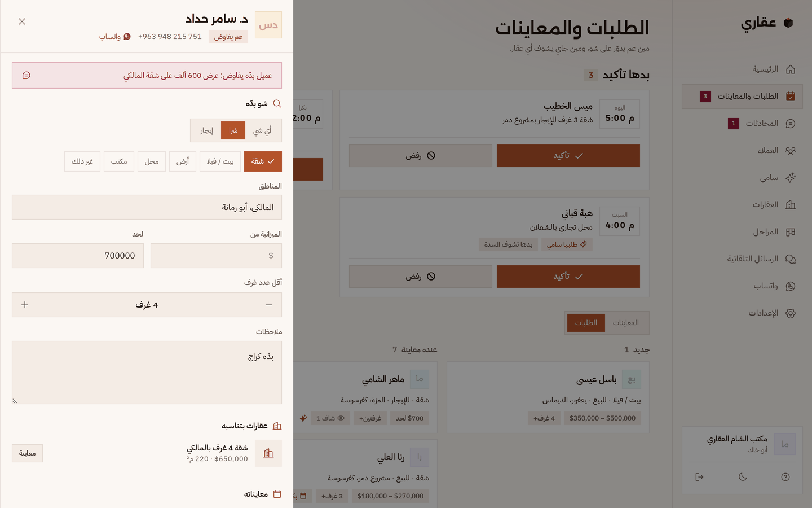Click the ملاحظات notes text area

147,373
